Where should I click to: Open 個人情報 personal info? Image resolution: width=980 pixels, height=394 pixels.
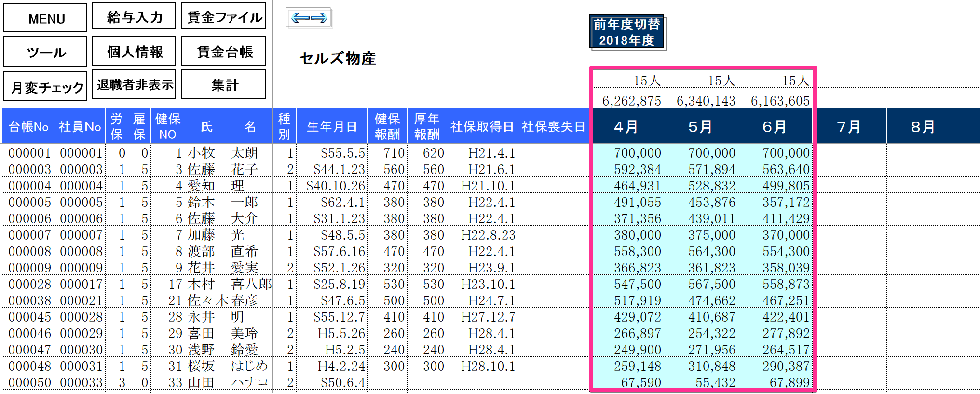coord(134,52)
